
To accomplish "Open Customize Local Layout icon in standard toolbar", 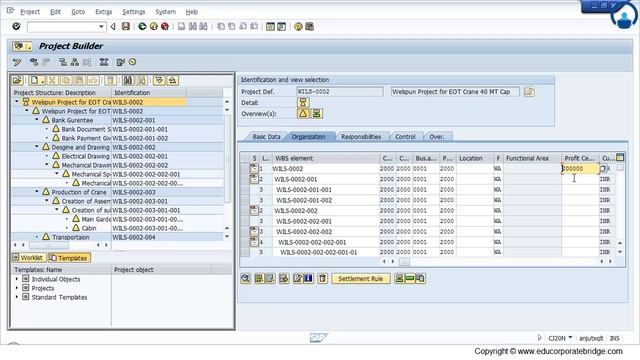I will 309,27.
